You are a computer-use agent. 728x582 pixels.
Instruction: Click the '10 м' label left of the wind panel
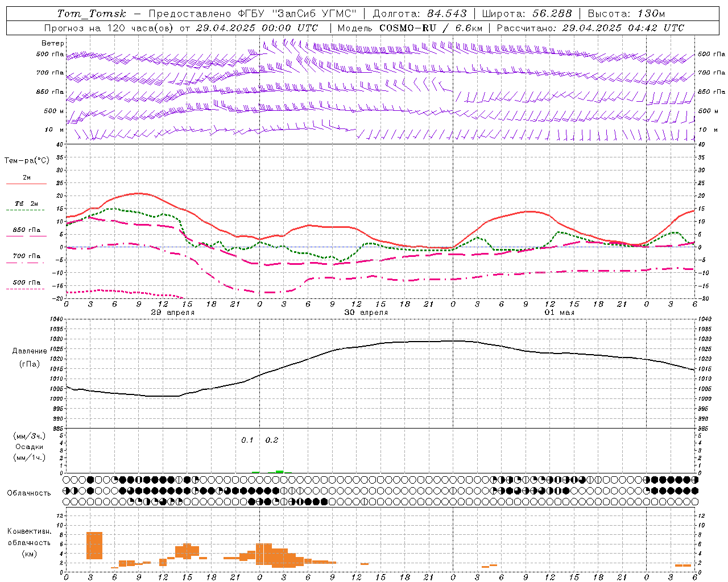54,130
